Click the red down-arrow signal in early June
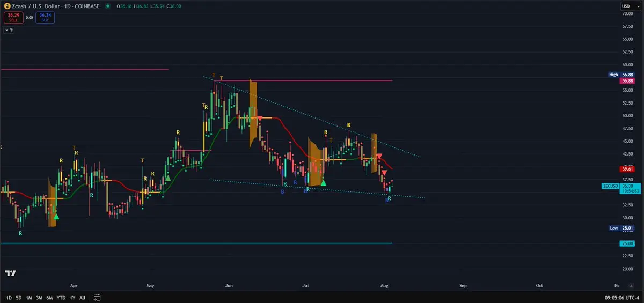Image resolution: width=644 pixels, height=303 pixels. click(x=260, y=118)
